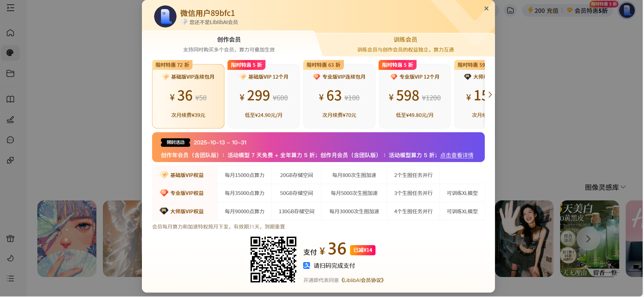Click the home icon in left sidebar
Image resolution: width=644 pixels, height=297 pixels.
11,33
